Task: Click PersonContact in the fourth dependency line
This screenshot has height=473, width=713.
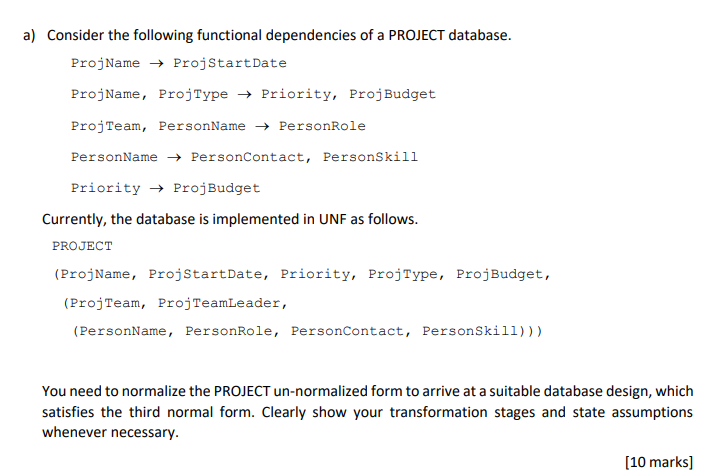Action: click(248, 157)
